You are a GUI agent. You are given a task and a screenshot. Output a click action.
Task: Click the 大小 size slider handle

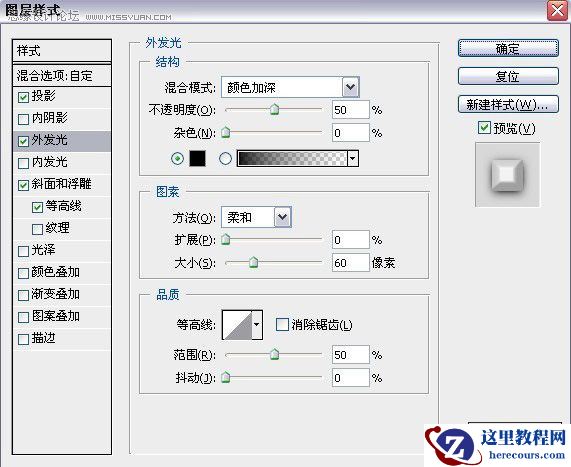click(253, 262)
